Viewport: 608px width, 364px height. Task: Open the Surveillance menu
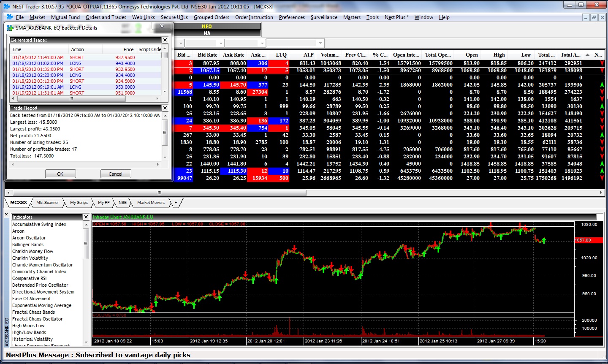[324, 17]
